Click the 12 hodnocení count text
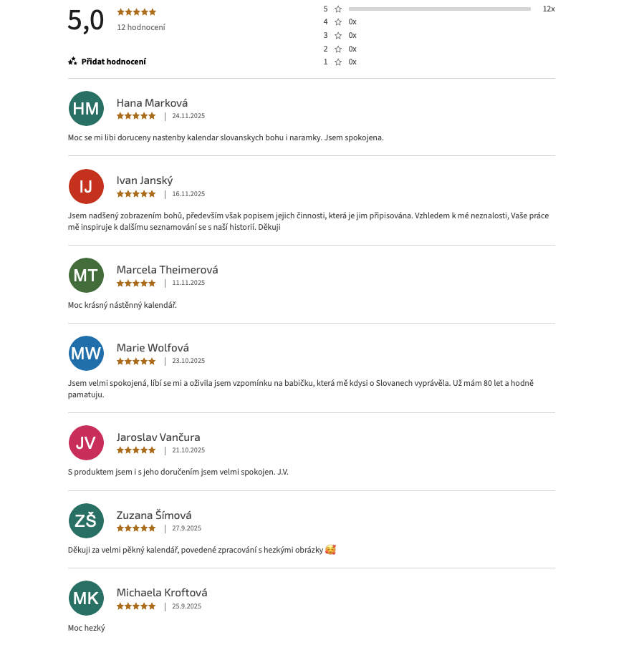 [x=141, y=27]
